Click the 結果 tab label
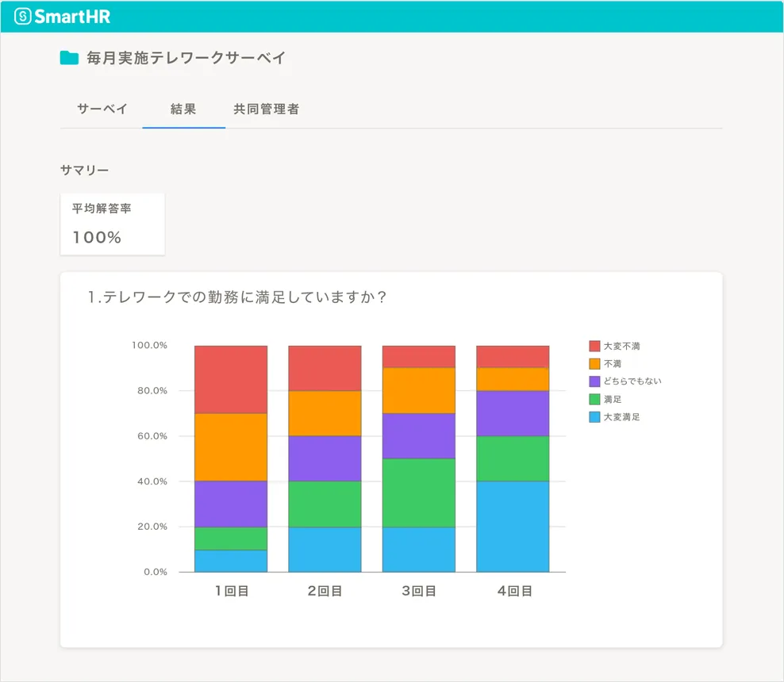 (x=183, y=109)
